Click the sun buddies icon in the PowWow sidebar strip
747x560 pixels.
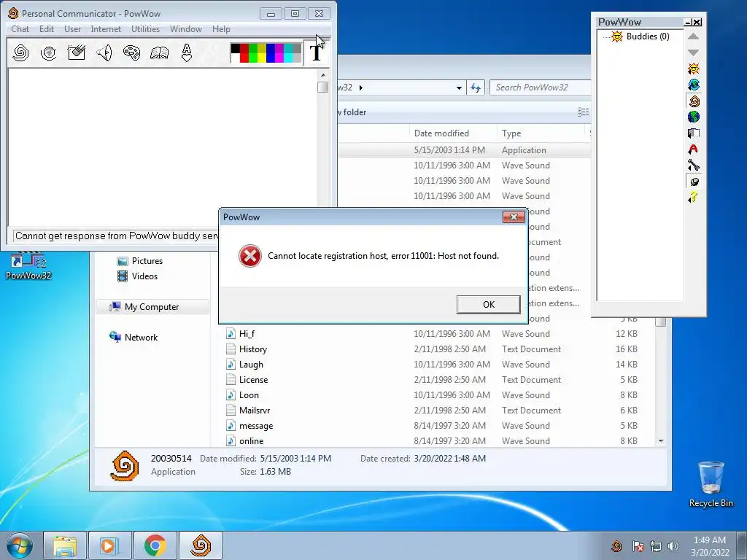tap(694, 69)
